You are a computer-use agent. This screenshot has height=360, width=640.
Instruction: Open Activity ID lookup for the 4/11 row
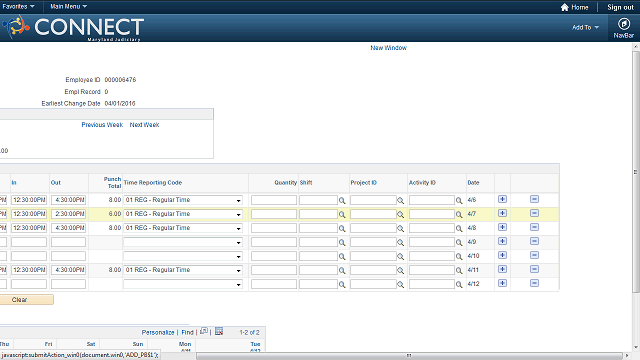(x=459, y=271)
